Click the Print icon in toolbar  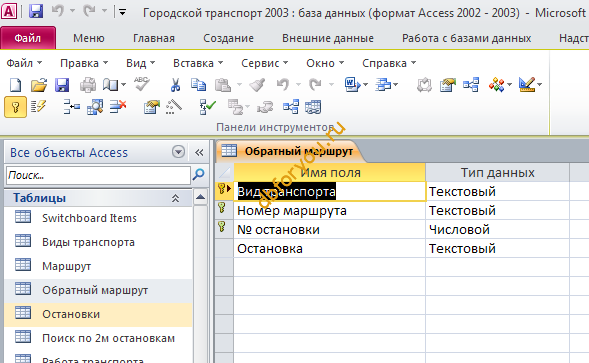click(x=88, y=85)
